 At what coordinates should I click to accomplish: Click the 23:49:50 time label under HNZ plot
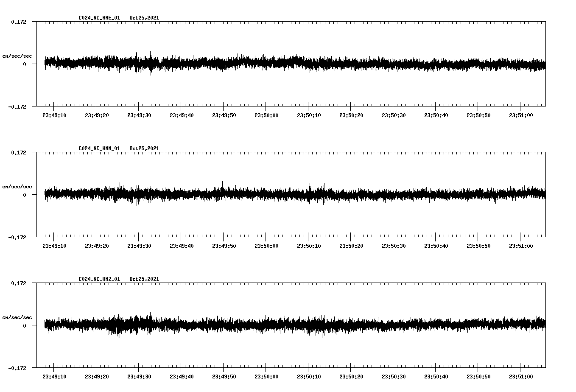224,376
